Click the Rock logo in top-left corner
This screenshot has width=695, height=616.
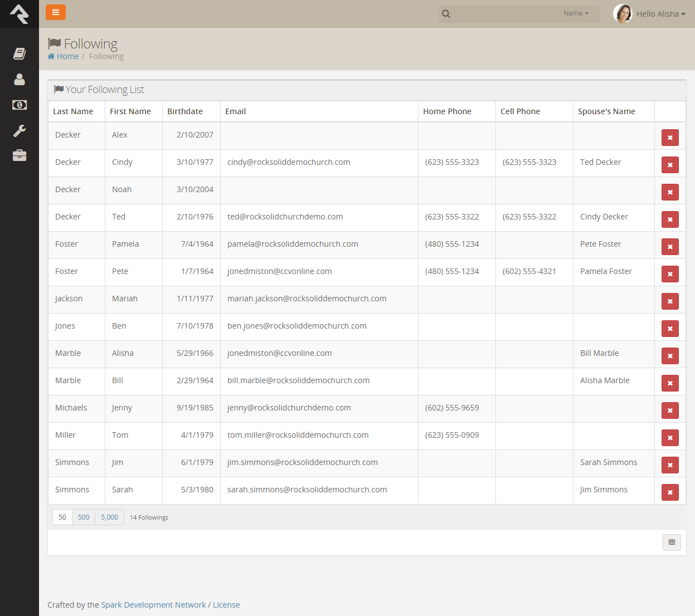[20, 14]
